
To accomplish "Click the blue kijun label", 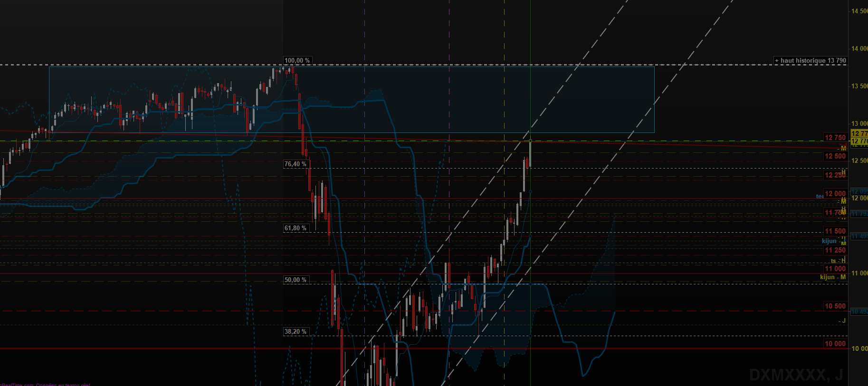I will click(x=829, y=241).
